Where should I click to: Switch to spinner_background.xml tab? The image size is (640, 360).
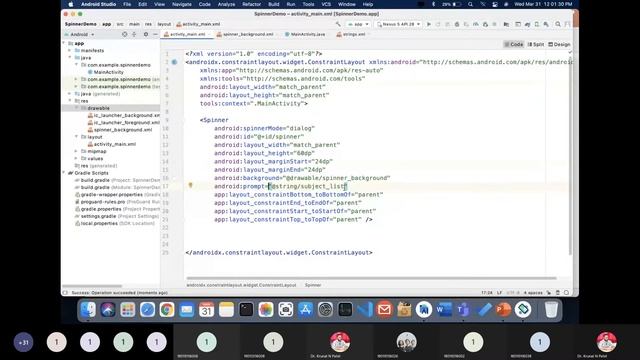[x=247, y=34]
